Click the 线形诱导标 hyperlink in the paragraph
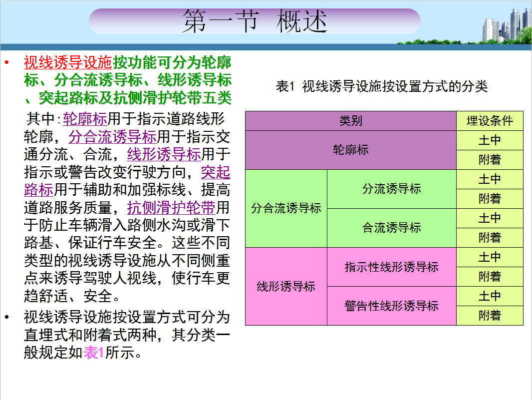 coord(164,154)
